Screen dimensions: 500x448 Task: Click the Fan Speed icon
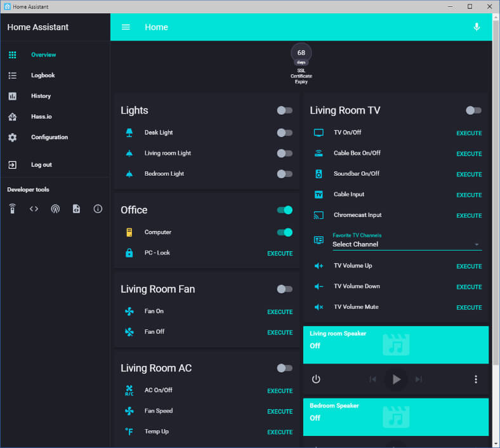coord(129,411)
